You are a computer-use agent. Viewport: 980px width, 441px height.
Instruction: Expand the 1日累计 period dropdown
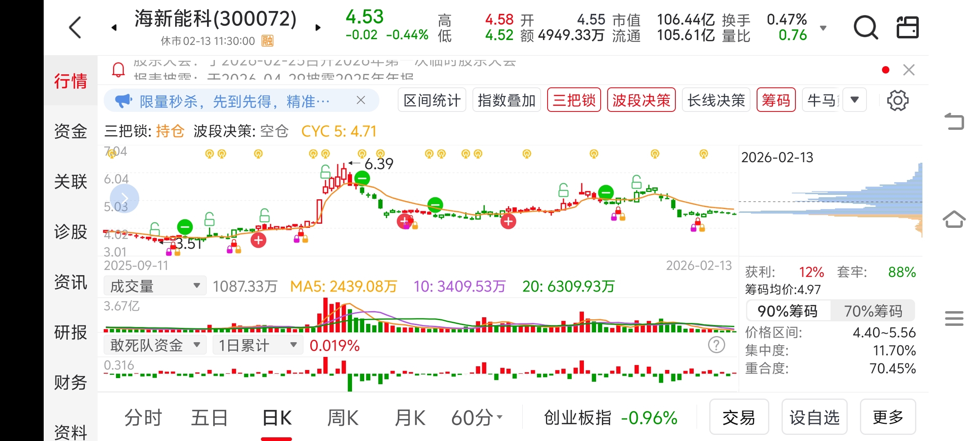point(257,345)
